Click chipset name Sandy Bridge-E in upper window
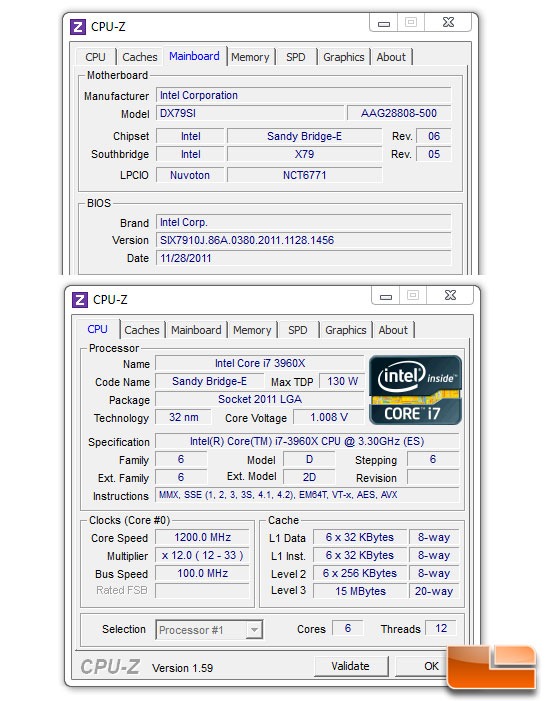This screenshot has width=550, height=701. coord(305,136)
